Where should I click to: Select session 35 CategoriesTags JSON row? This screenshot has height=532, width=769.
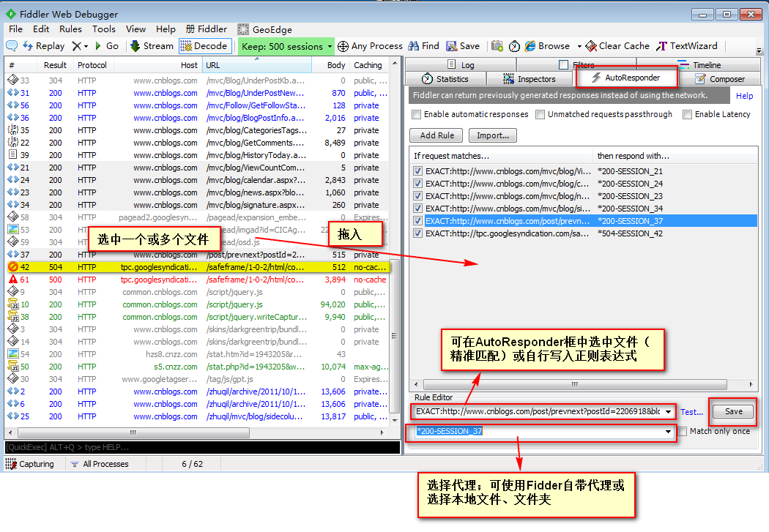pyautogui.click(x=198, y=130)
